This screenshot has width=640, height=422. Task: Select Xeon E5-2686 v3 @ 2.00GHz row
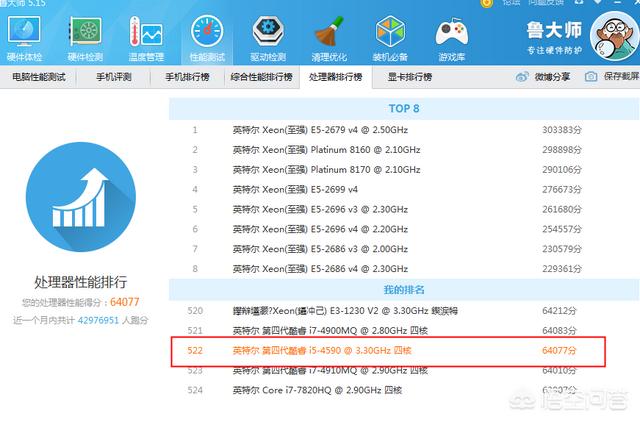(x=404, y=249)
